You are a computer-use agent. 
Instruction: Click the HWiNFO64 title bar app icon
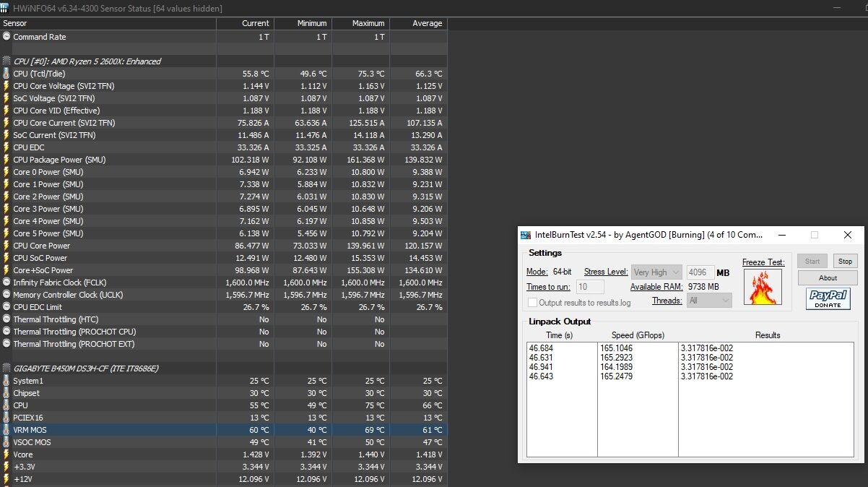(x=6, y=8)
